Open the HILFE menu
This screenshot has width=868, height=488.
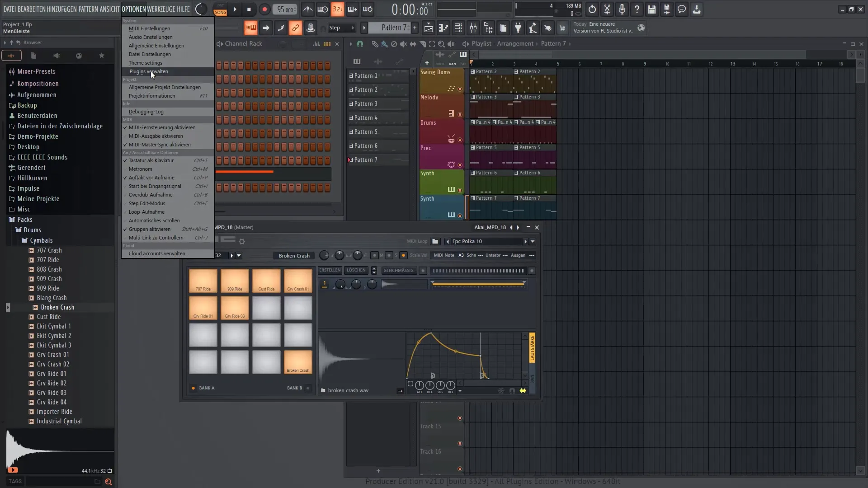tap(183, 9)
